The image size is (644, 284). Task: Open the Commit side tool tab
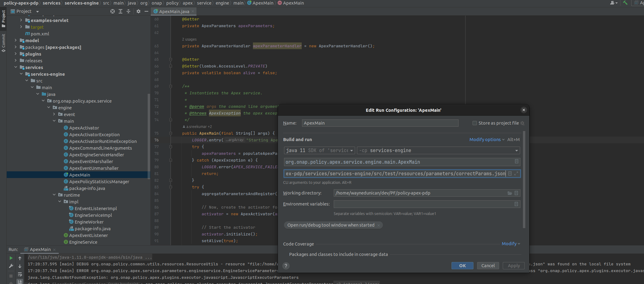tap(3, 43)
